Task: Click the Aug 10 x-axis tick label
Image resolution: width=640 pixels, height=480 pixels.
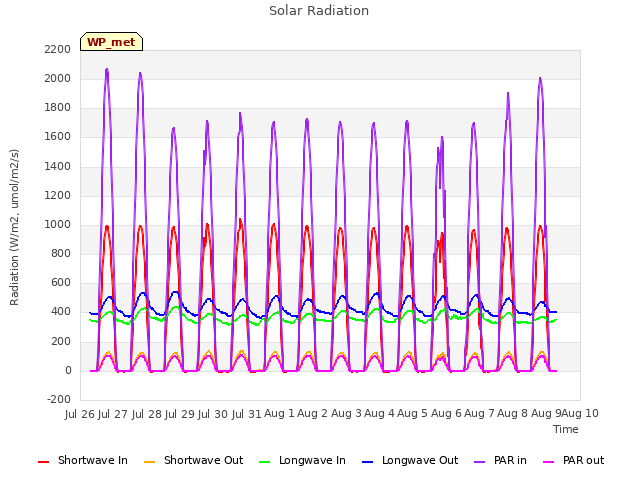Action: pyautogui.click(x=580, y=414)
